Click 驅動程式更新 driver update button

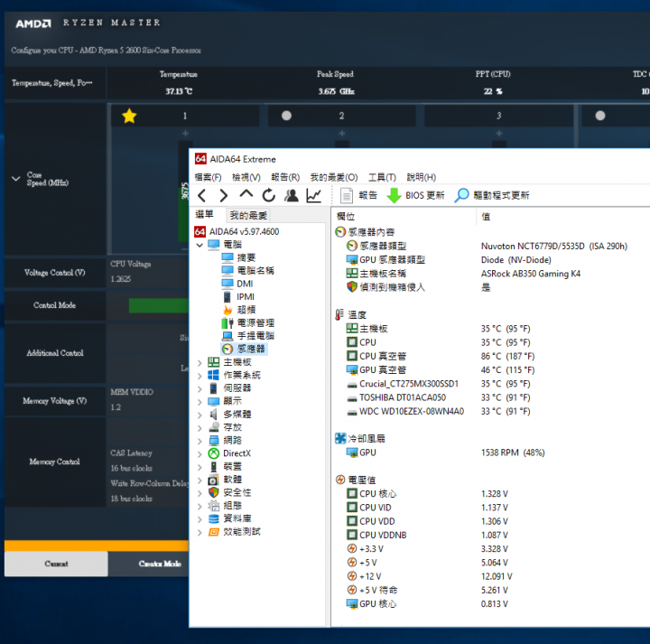click(492, 195)
